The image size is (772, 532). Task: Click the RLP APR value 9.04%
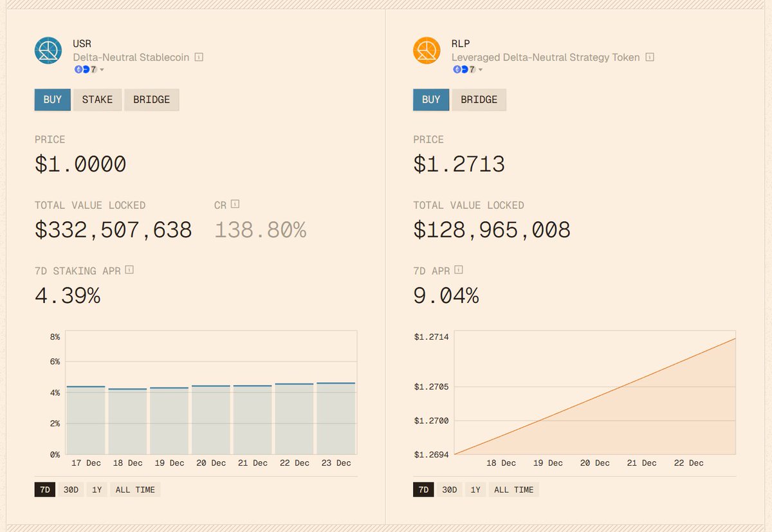tap(446, 296)
